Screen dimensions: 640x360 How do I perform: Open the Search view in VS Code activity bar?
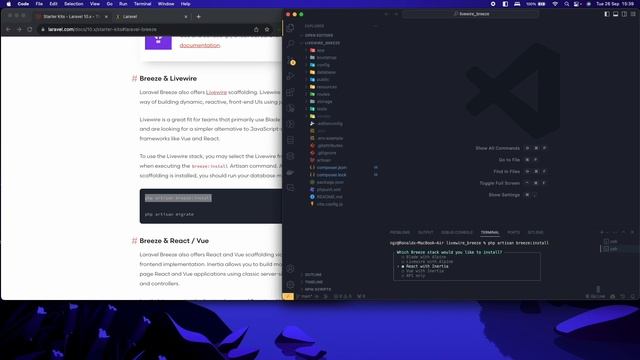point(291,44)
